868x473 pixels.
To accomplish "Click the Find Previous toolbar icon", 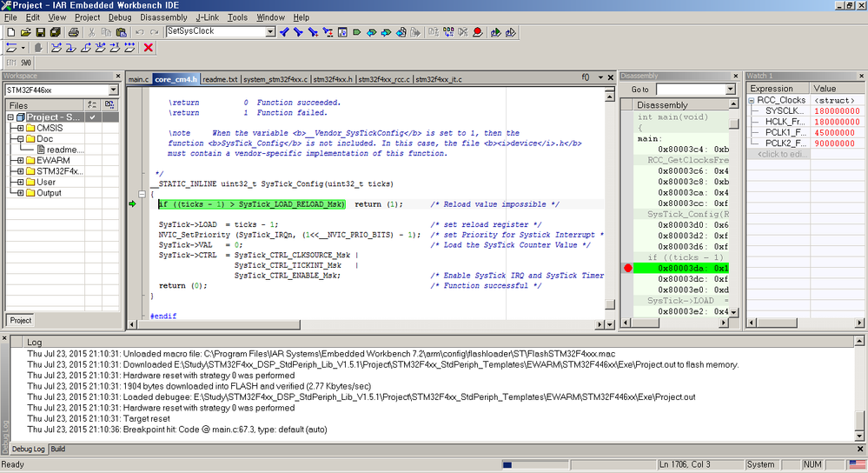I will coord(284,33).
